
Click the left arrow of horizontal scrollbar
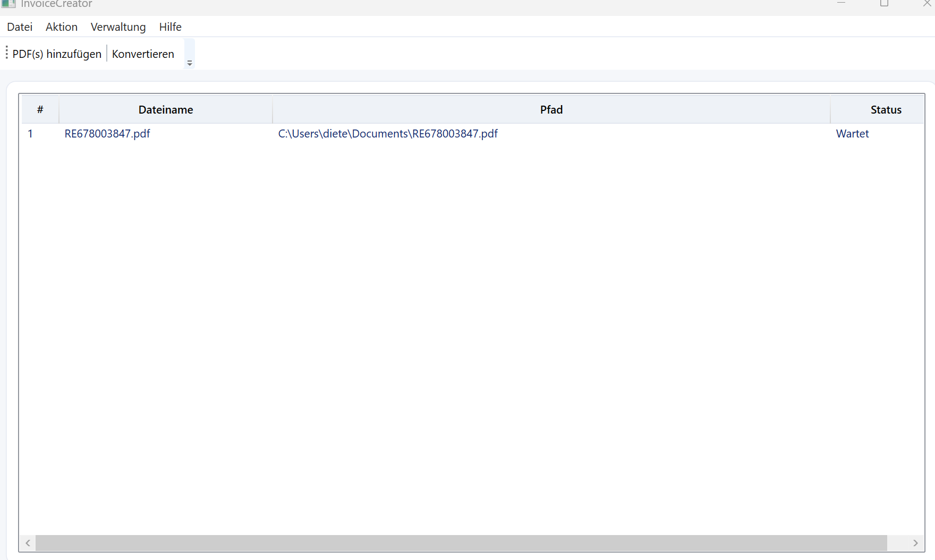(x=28, y=543)
